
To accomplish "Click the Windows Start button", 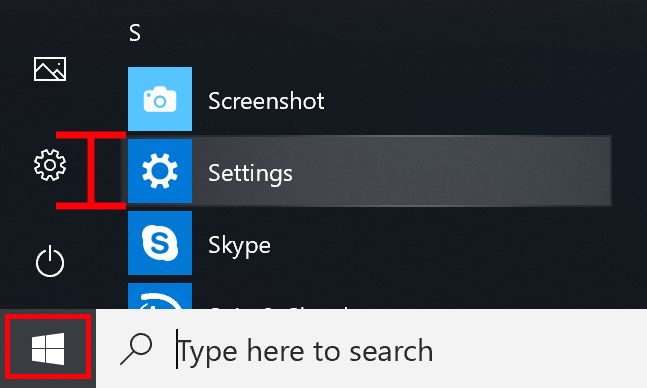I will tap(48, 349).
